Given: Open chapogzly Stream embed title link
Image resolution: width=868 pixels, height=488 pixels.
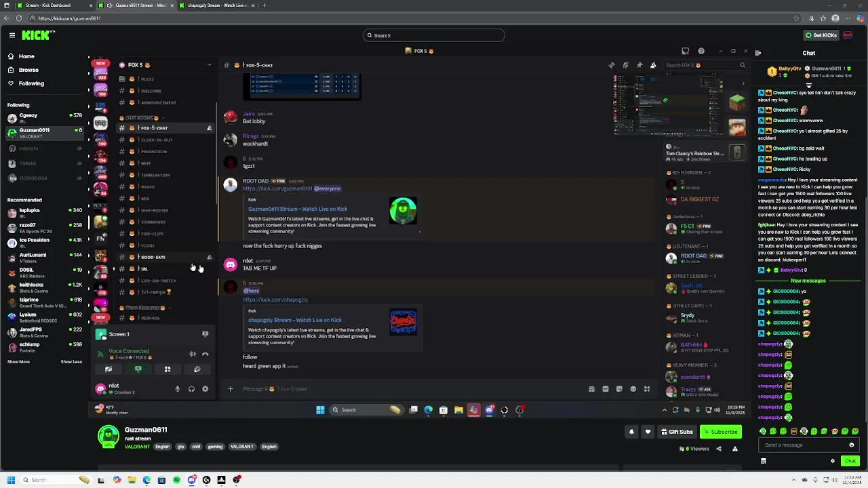Looking at the screenshot, I should 295,320.
